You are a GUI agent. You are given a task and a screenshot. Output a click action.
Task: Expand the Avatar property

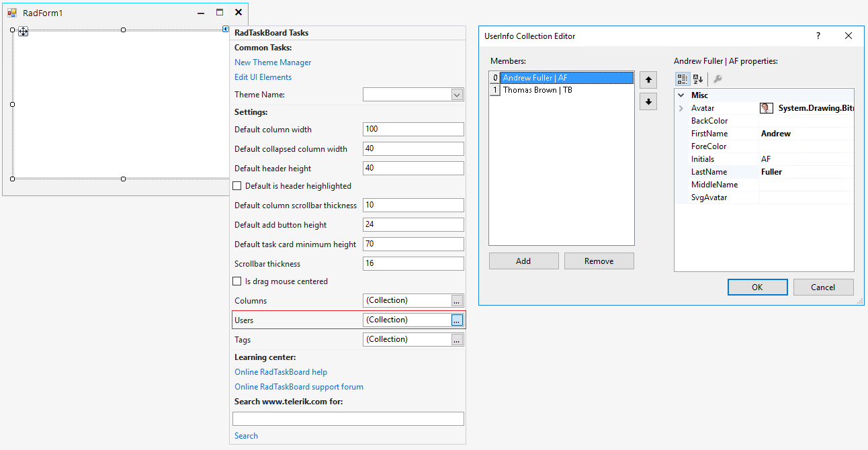tap(680, 107)
